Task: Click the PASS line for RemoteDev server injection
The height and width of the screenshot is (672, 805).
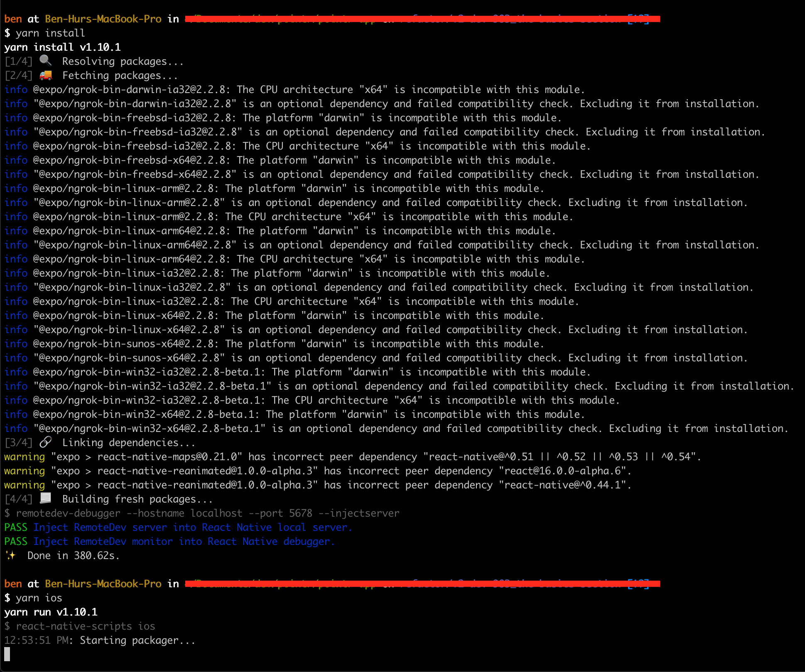Action: 178,527
